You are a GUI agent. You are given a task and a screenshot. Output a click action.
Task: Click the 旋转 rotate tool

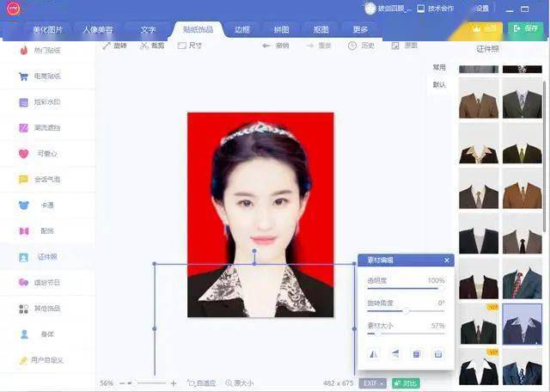(114, 46)
